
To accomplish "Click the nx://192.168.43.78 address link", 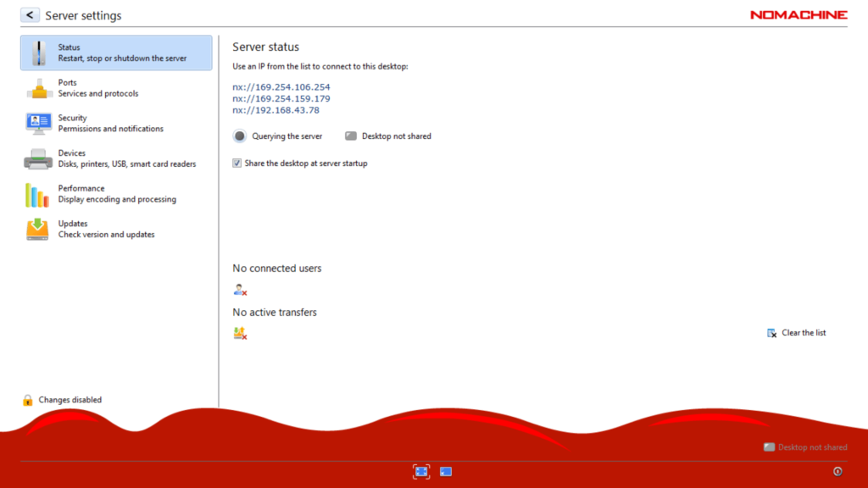I will (275, 110).
